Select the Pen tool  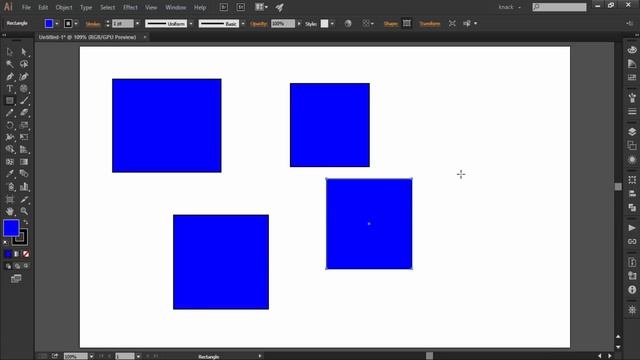9,76
